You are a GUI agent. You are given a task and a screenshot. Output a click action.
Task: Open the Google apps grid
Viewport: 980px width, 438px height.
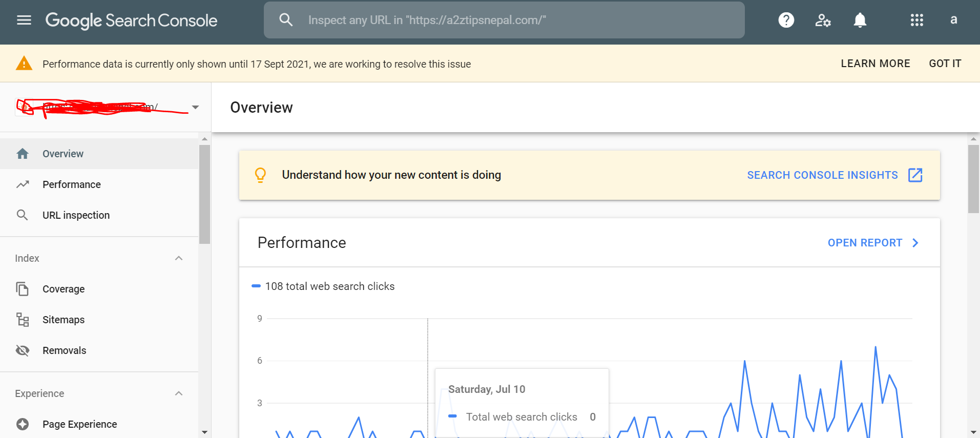pos(916,20)
